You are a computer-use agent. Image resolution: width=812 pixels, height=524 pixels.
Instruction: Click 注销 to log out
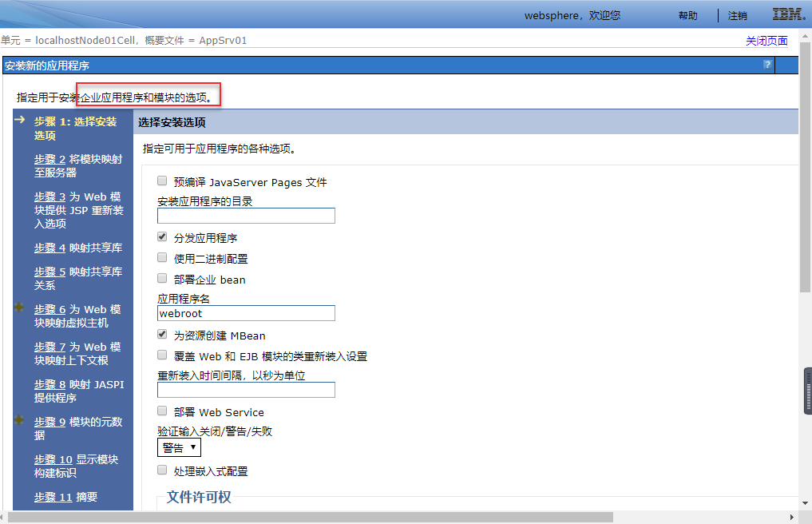point(738,15)
